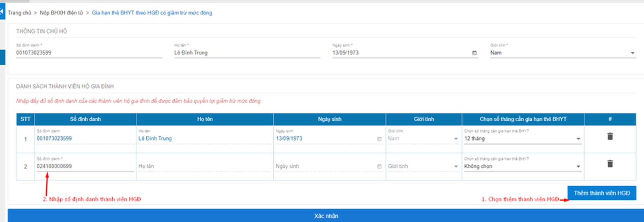Go to Trang chủ breadcrumb

point(19,13)
